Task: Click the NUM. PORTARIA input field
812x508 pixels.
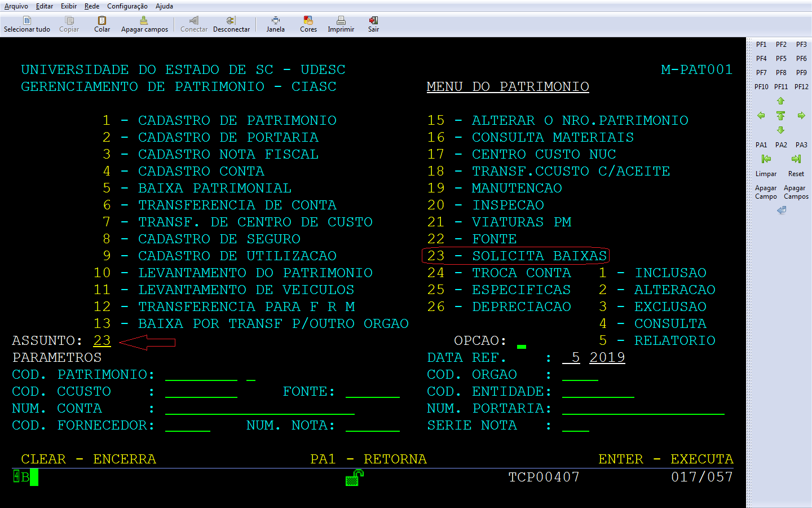Action: (643, 409)
